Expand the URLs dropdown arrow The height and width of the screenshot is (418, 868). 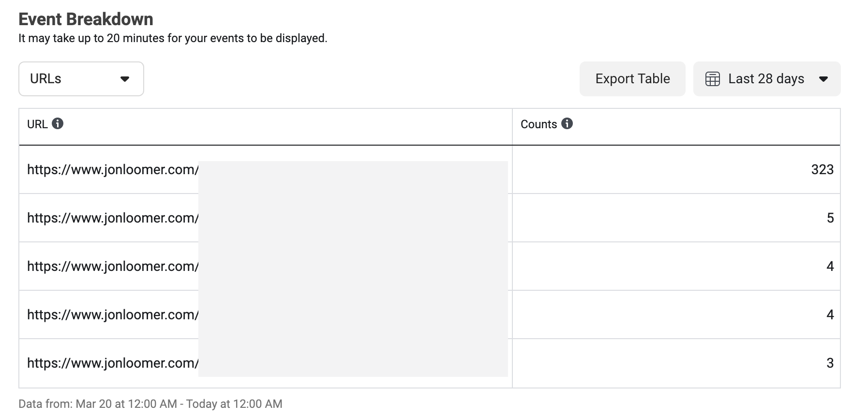125,79
